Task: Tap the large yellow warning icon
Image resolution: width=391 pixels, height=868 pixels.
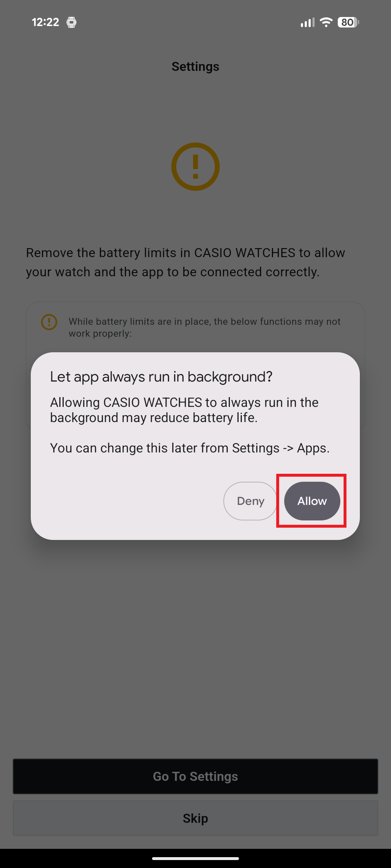Action: click(195, 166)
